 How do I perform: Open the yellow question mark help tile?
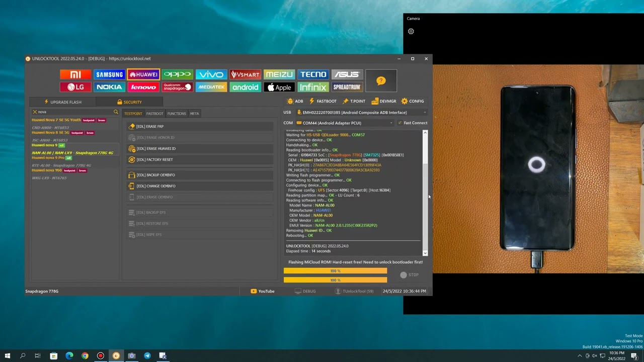[381, 81]
